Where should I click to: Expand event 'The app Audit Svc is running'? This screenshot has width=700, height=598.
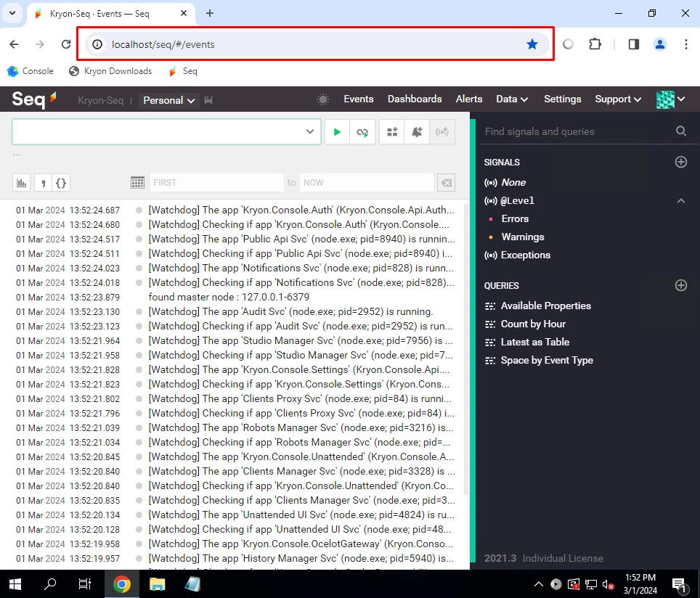click(290, 311)
